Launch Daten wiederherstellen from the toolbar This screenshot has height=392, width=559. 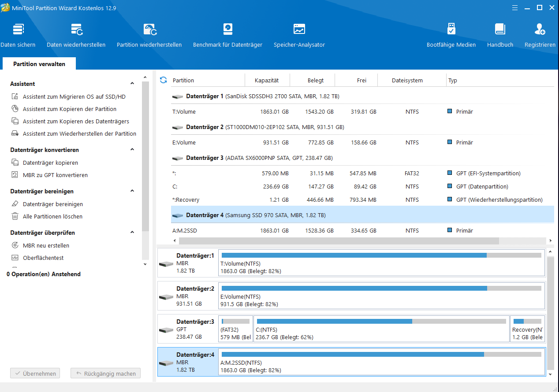click(76, 35)
